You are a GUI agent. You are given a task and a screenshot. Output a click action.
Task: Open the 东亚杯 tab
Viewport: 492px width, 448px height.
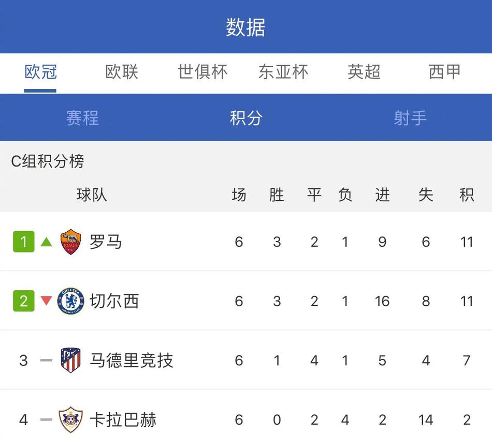283,72
